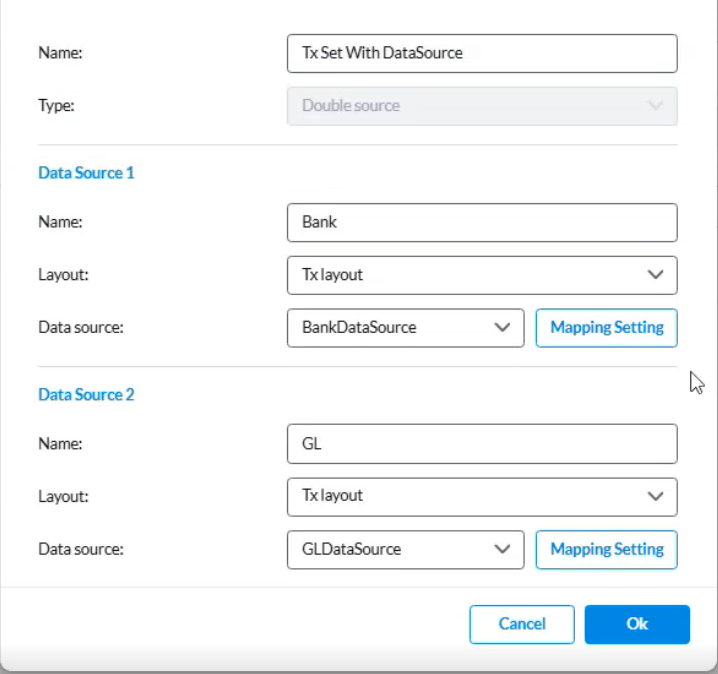The height and width of the screenshot is (674, 718).
Task: Open Mapping Setting for GLDataSource
Action: click(606, 549)
